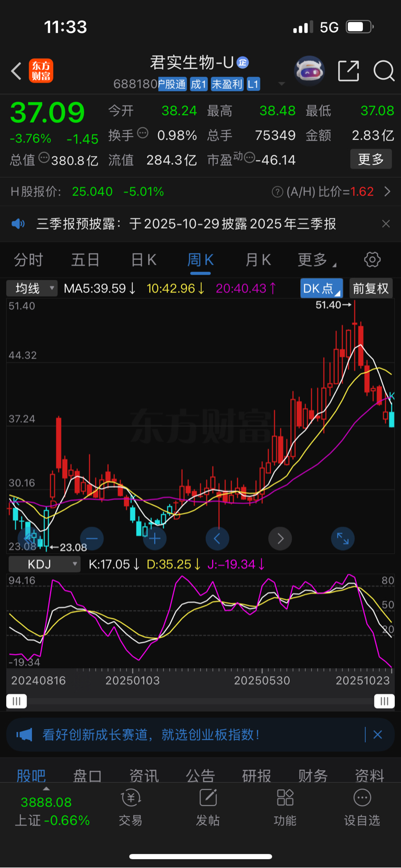Tap the 市盈 info face icon
The image size is (401, 868).
(x=250, y=157)
